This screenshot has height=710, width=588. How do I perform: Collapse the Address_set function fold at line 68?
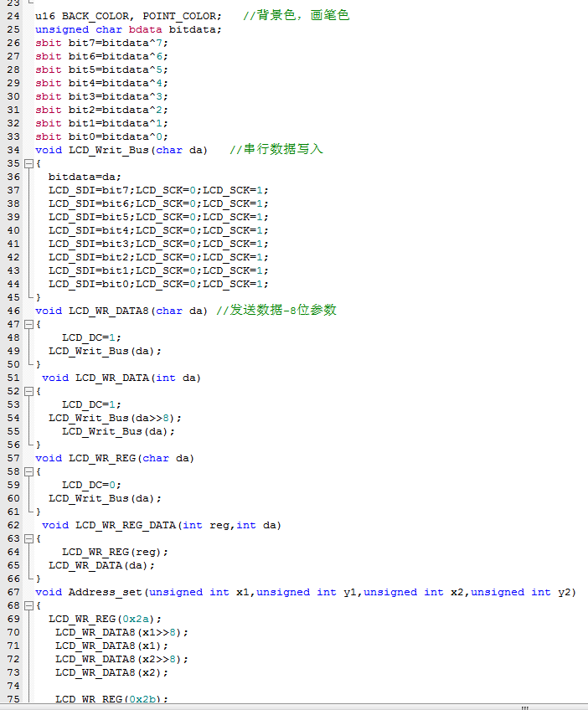tap(28, 605)
